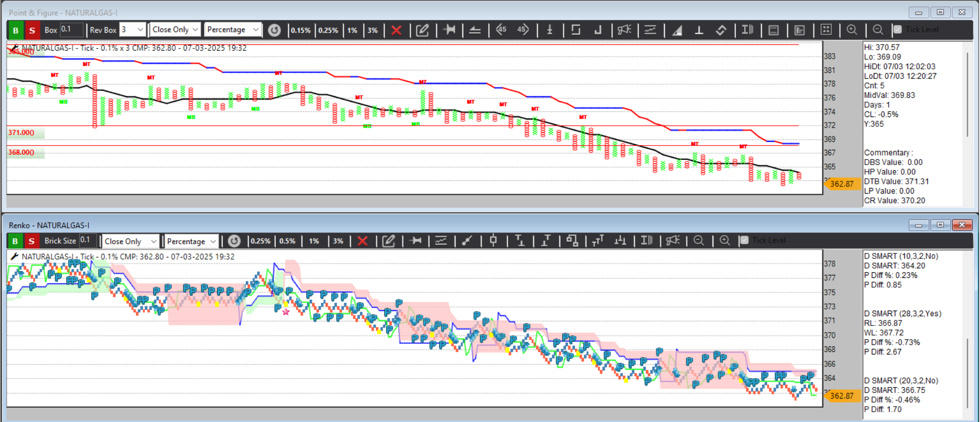Select the 3% brick preset in Renko

point(338,241)
